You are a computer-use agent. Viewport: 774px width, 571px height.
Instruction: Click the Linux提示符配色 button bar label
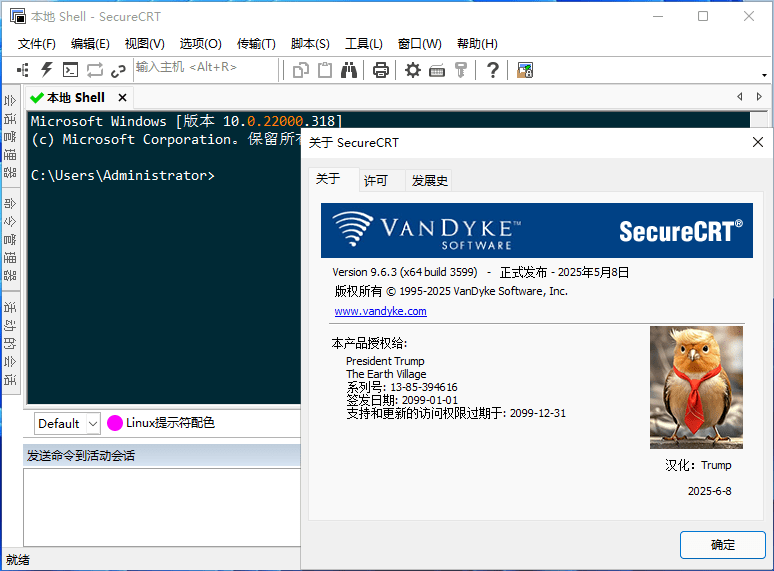pos(170,423)
